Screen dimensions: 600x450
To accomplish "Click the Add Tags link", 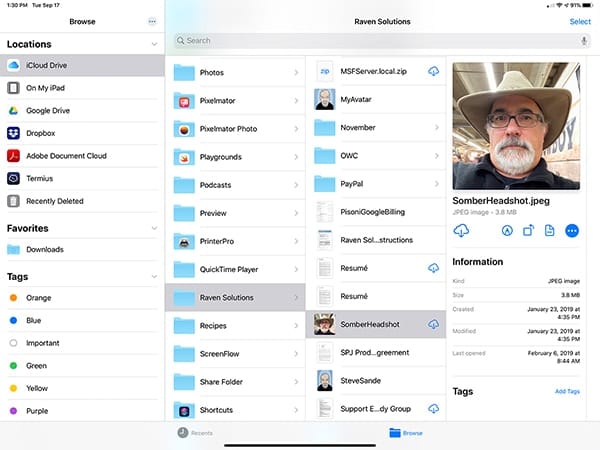I will pos(567,391).
